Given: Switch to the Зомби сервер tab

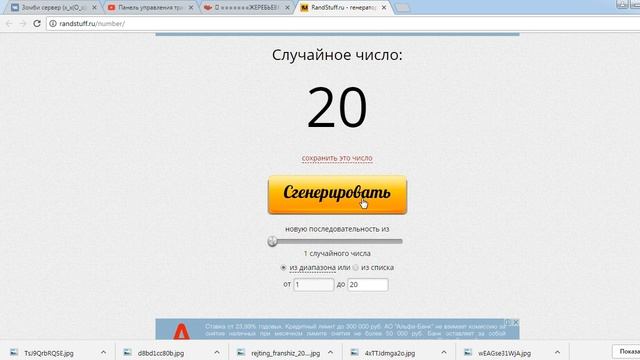Looking at the screenshot, I should tap(53, 7).
